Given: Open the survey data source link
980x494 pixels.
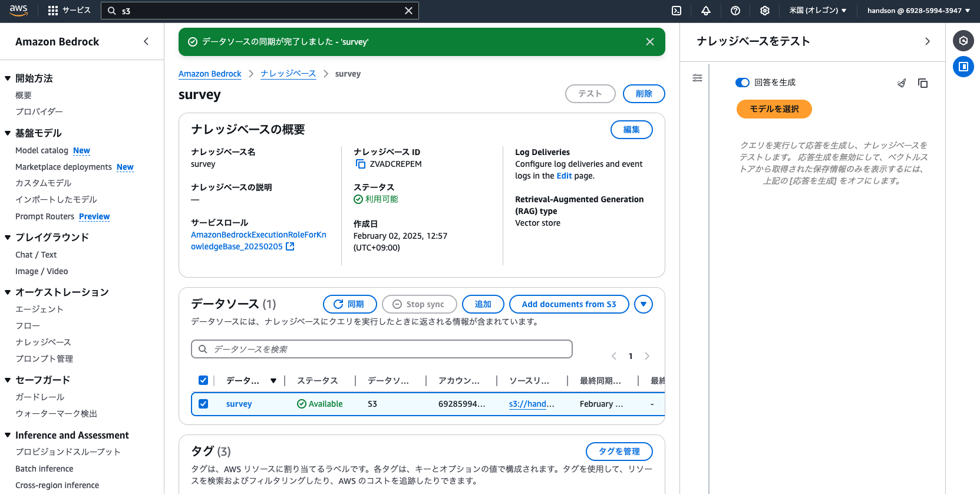Looking at the screenshot, I should [x=239, y=404].
